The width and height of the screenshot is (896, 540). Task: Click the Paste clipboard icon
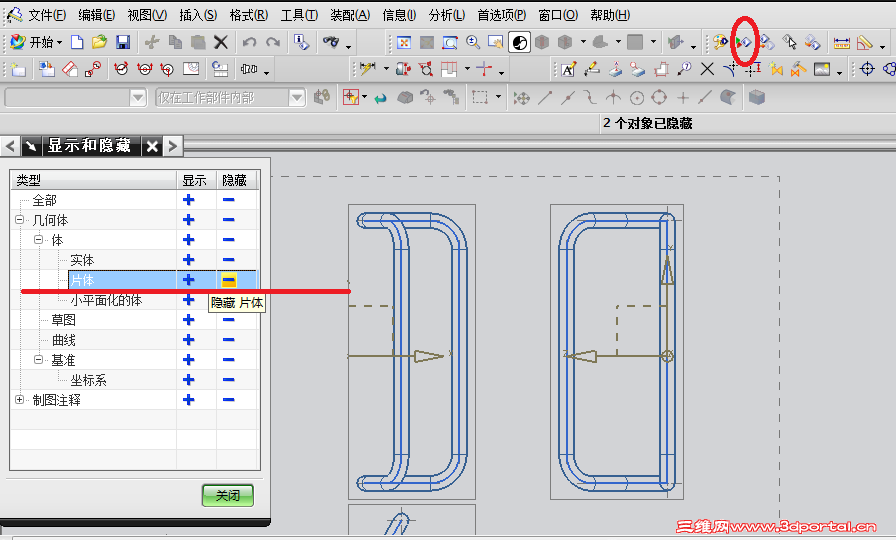click(198, 42)
